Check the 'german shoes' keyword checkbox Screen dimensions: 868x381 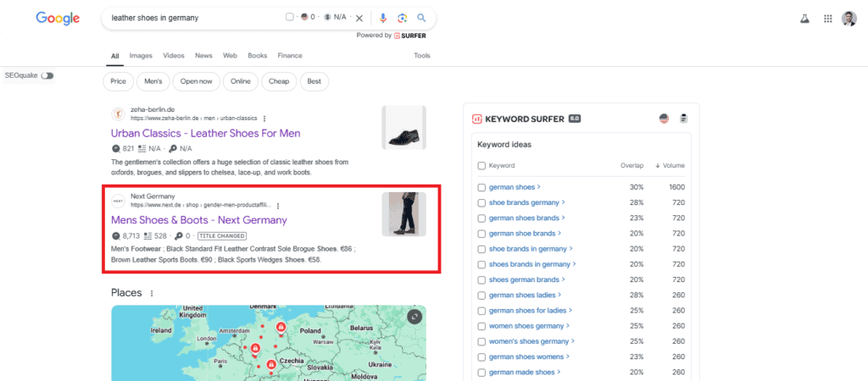coord(482,187)
